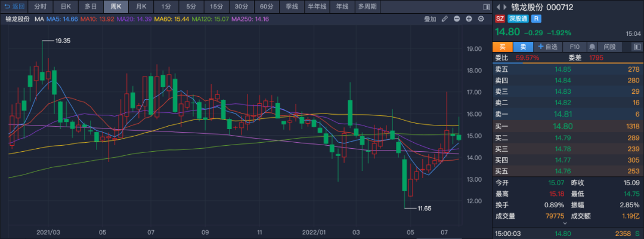
Task: Click the 返回 back arrow button
Action: pyautogui.click(x=14, y=7)
